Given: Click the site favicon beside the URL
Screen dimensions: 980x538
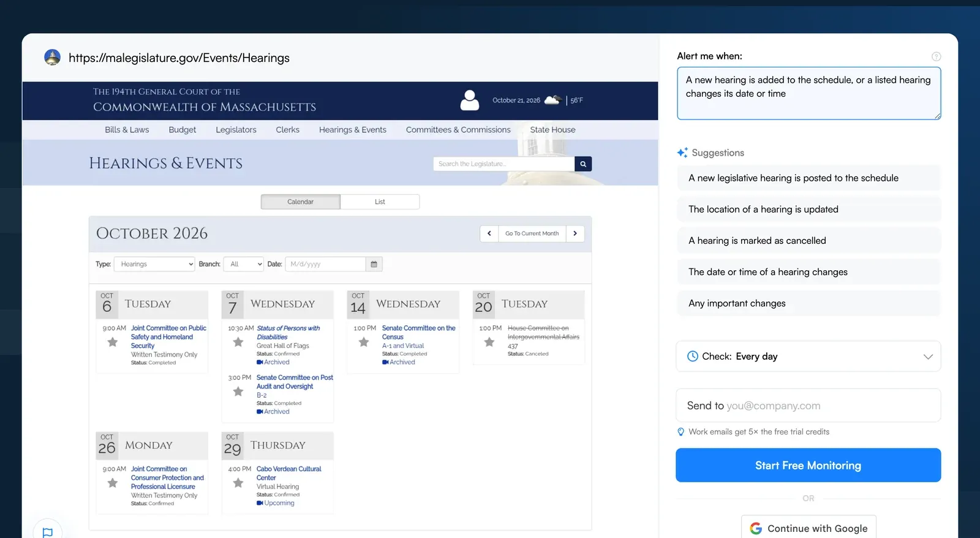Looking at the screenshot, I should (x=53, y=58).
